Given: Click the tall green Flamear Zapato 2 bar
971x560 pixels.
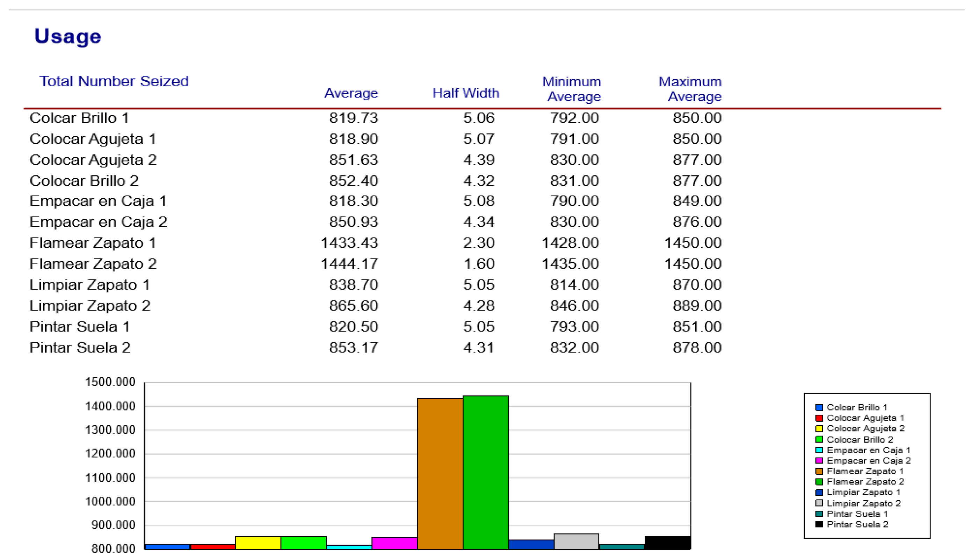Looking at the screenshot, I should (x=486, y=473).
